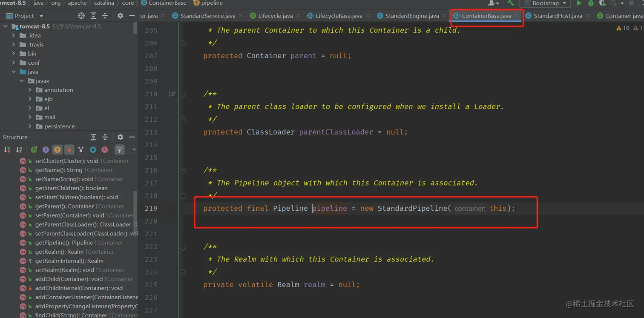Open Structure panel settings gear
This screenshot has height=318, width=644.
[120, 137]
